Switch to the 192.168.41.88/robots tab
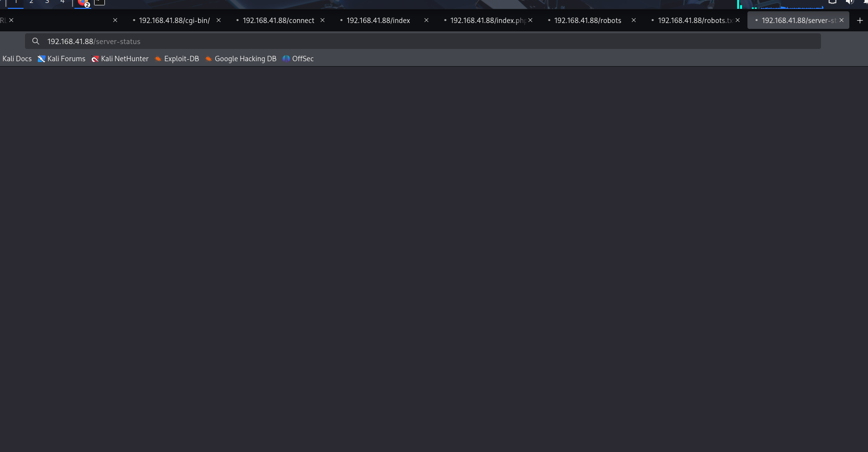Screen dimensions: 868x452 (x=587, y=21)
